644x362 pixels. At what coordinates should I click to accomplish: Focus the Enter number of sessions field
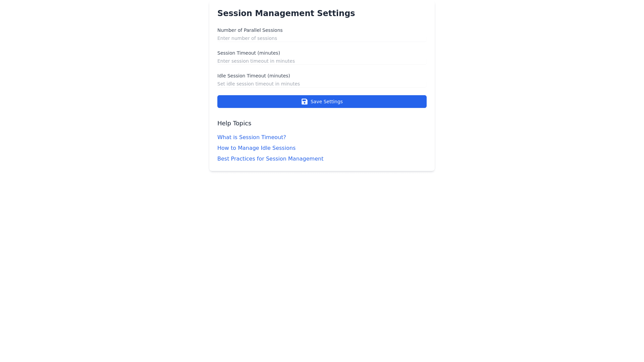coord(321,38)
